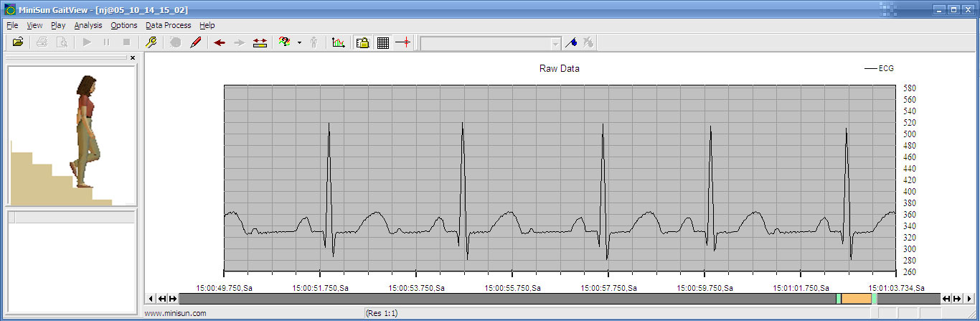Click the empty info box below the animation
980x321 pixels.
[x=72, y=261]
